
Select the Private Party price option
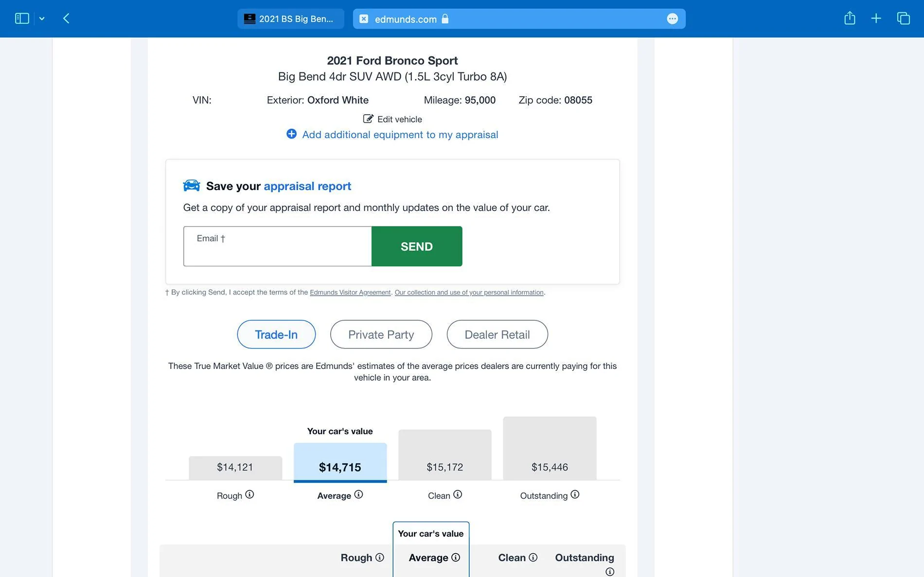pos(381,334)
